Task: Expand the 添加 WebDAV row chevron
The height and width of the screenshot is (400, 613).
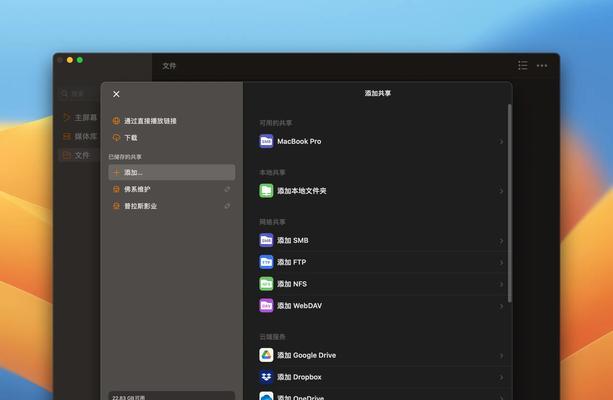Action: (x=501, y=306)
